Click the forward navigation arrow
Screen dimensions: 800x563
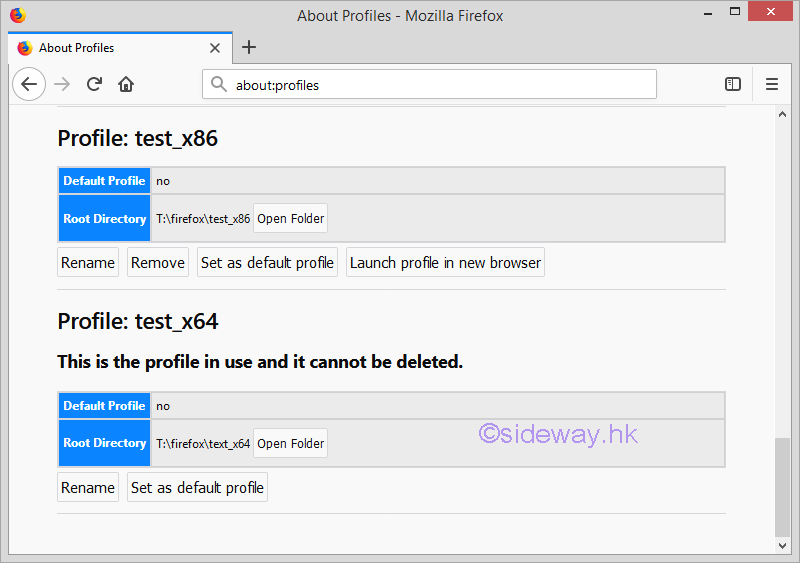(62, 85)
